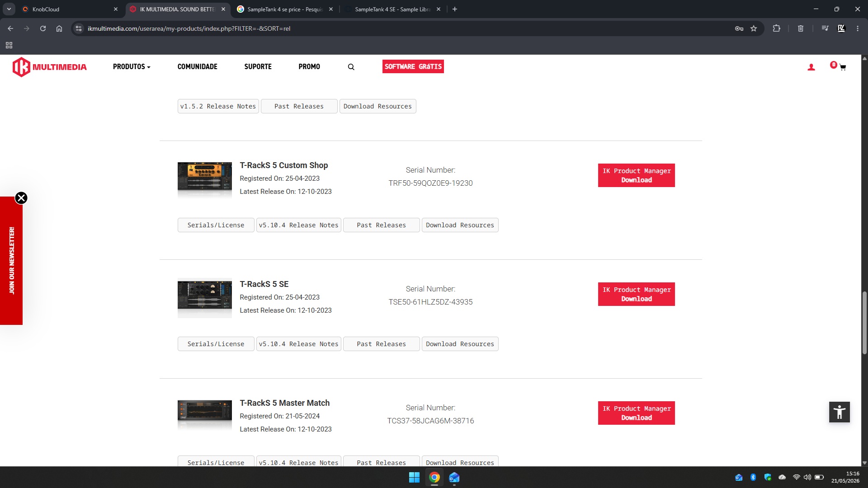Image resolution: width=868 pixels, height=488 pixels.
Task: Click the address bar URL field
Action: click(407, 28)
